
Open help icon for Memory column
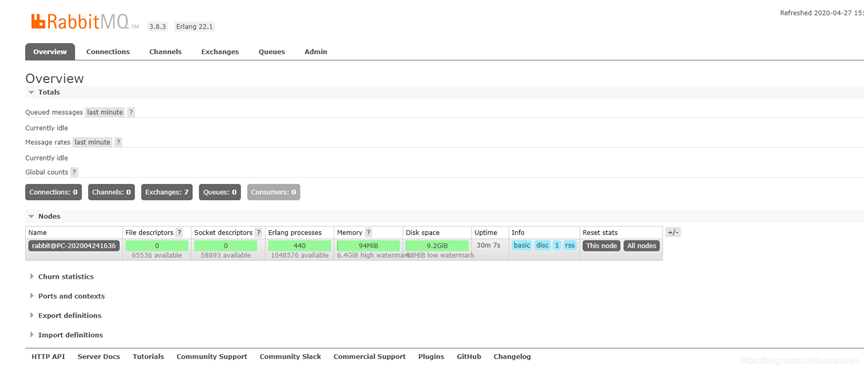[368, 233]
